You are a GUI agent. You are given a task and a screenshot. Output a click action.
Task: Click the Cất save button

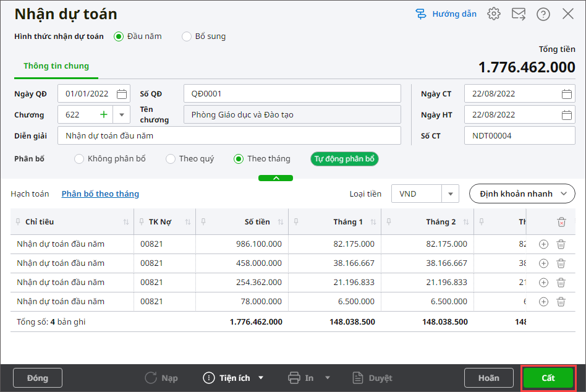548,378
